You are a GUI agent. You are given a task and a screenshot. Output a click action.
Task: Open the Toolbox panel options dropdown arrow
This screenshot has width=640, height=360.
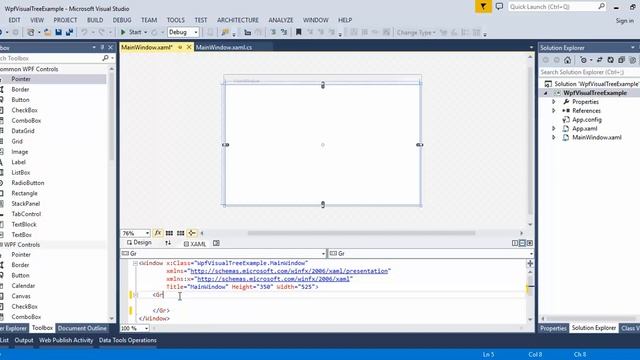tap(94, 48)
